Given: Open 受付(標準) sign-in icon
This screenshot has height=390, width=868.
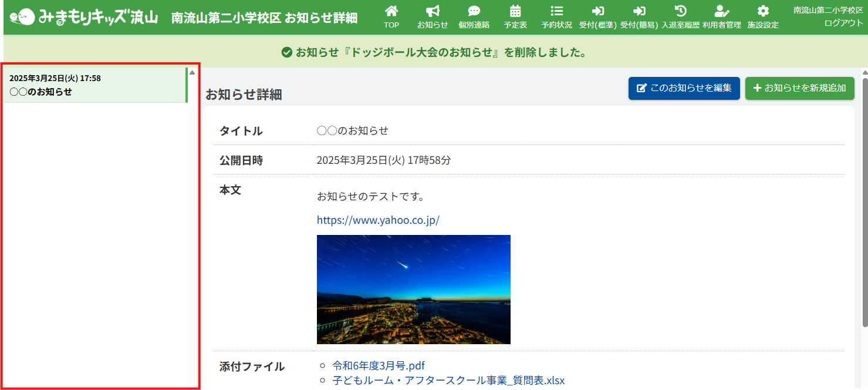Looking at the screenshot, I should pyautogui.click(x=597, y=12).
